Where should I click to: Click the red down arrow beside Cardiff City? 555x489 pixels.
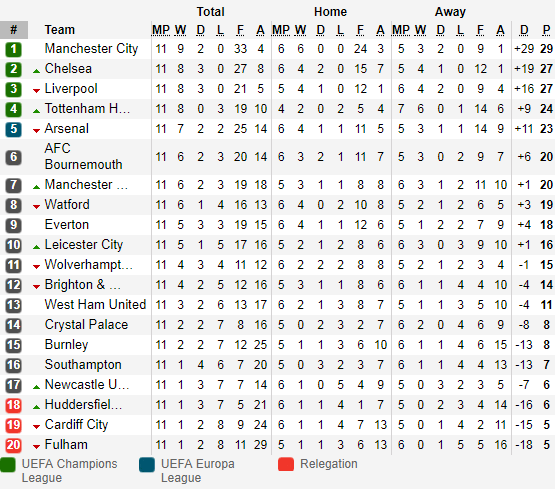(x=36, y=427)
